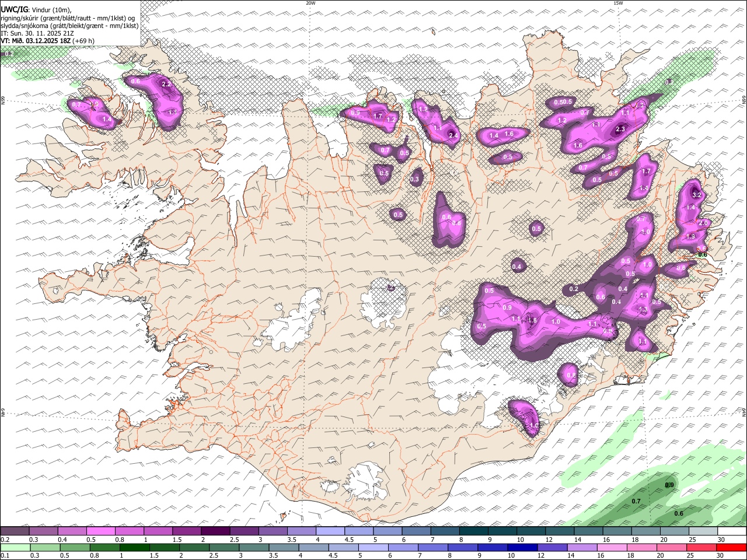
Task: Click the lavender 14 mm rain legend swatch
Action: pyautogui.click(x=582, y=548)
